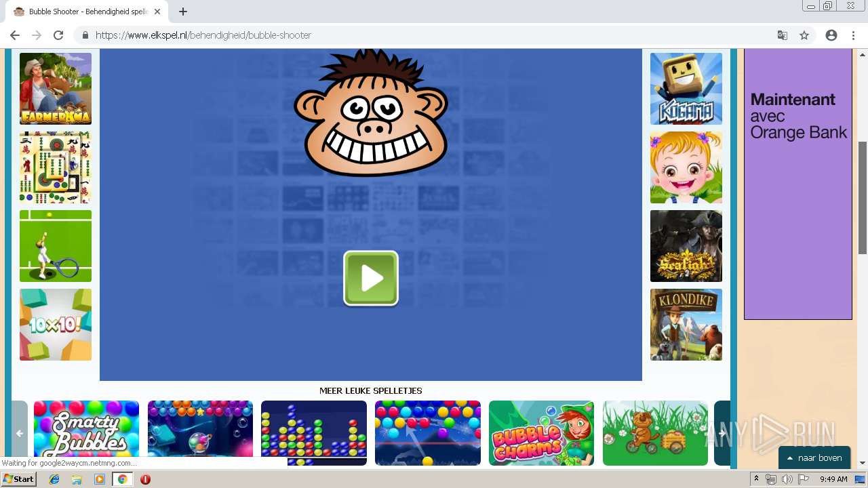
Task: Open the Seafight pirate game thumbnail
Action: click(686, 246)
